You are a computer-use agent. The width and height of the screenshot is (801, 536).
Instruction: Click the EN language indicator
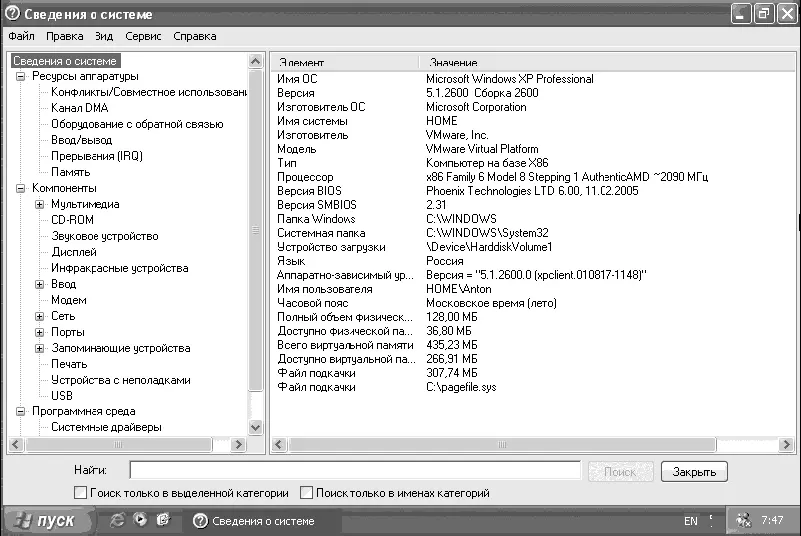click(691, 521)
